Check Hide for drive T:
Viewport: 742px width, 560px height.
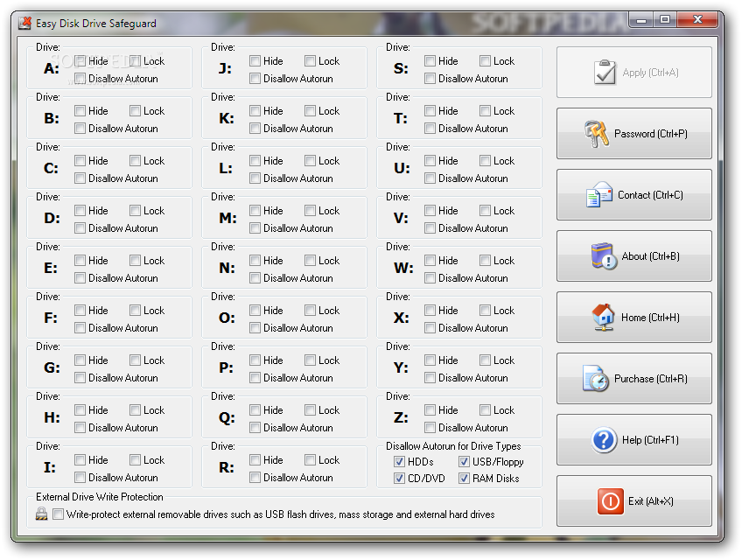tap(430, 111)
